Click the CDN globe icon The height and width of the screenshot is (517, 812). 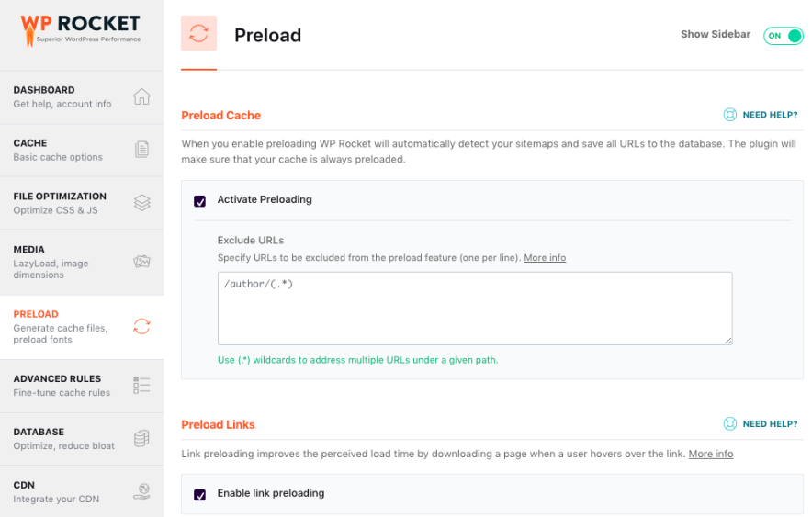(x=141, y=491)
